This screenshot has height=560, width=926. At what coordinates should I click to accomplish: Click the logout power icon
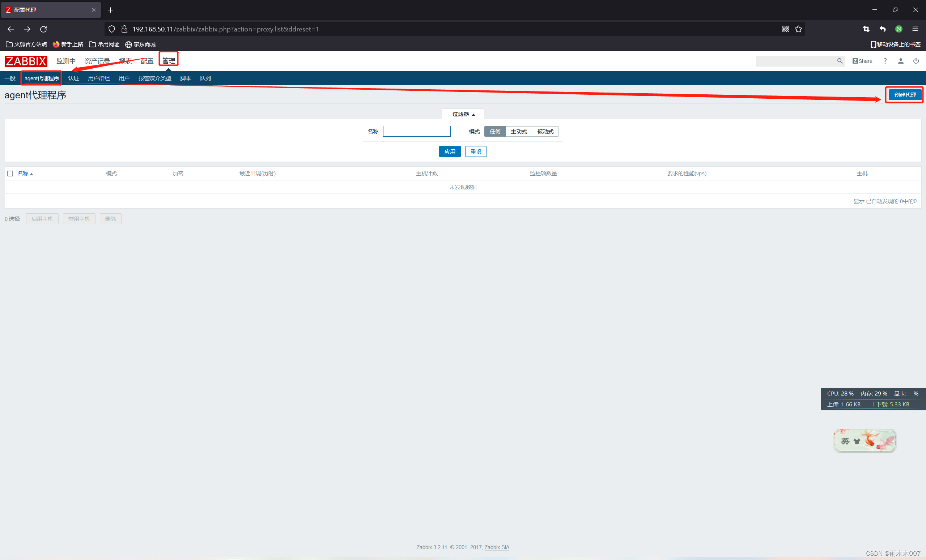(x=916, y=61)
